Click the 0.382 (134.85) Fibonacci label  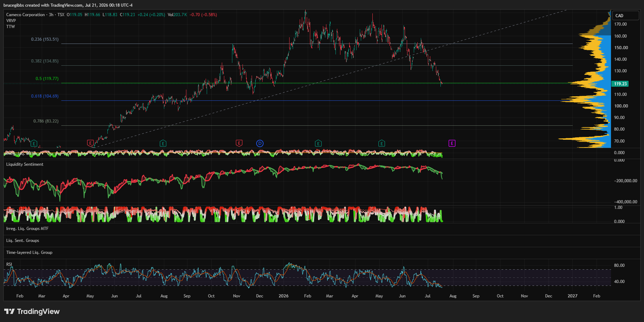tap(45, 61)
